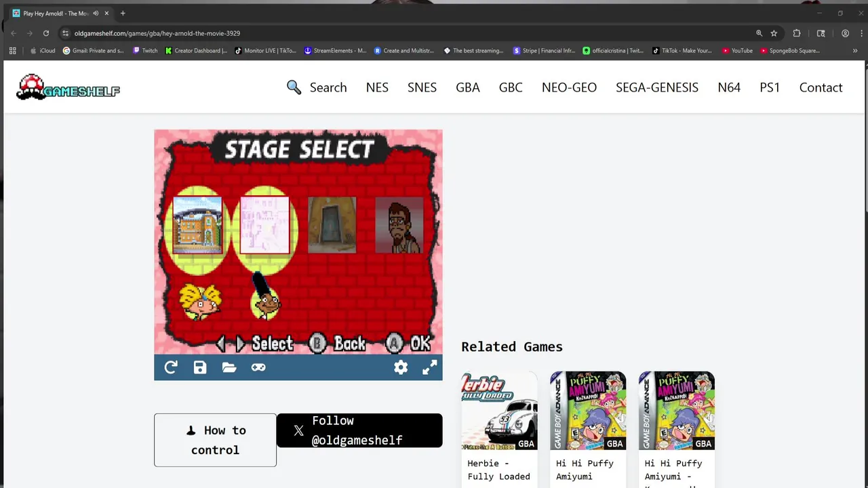Image resolution: width=868 pixels, height=488 pixels.
Task: Go to the PS1 games section
Action: 770,87
